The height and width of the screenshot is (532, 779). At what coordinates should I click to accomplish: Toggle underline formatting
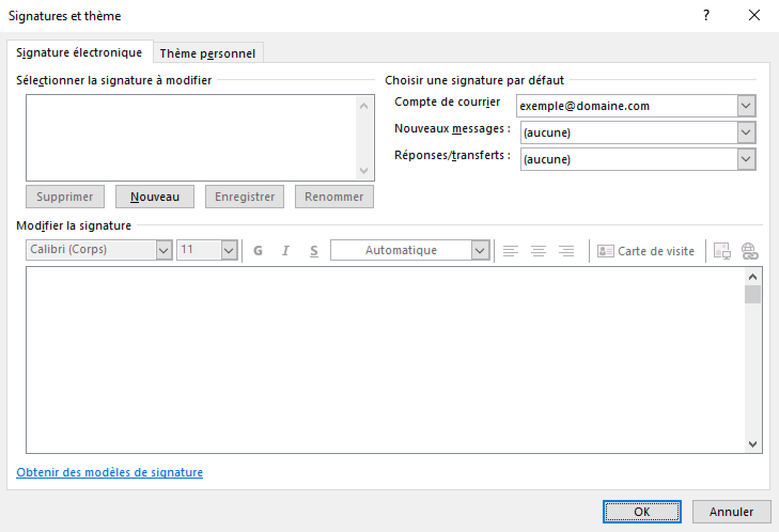314,250
